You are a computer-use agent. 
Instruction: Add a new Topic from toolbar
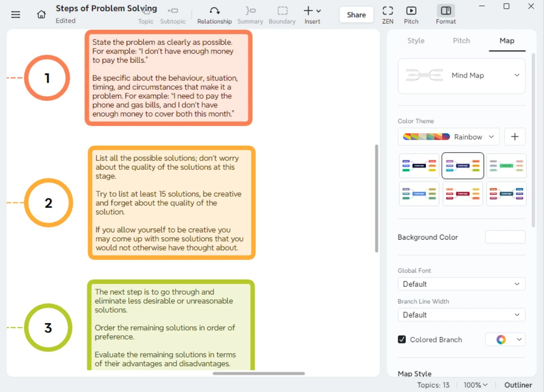(146, 15)
